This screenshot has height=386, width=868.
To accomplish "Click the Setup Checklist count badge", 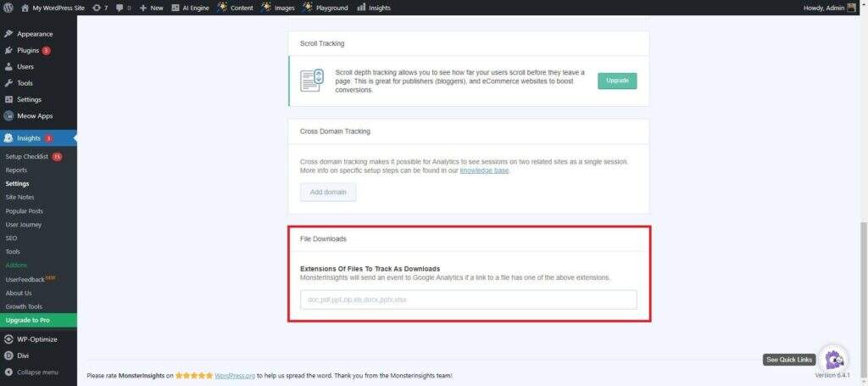I will click(x=57, y=157).
